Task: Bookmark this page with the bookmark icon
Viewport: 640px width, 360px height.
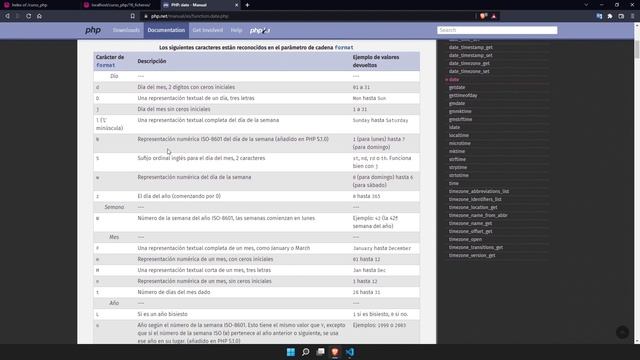Action: [133, 16]
